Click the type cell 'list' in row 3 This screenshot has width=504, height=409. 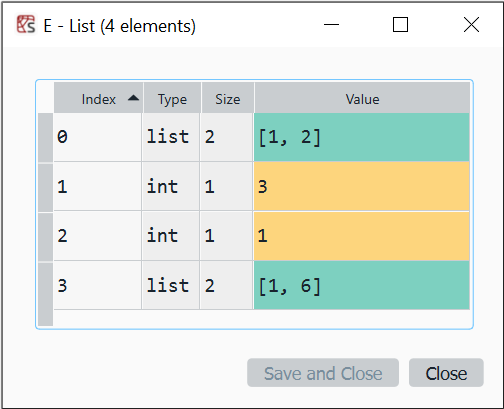coord(171,285)
